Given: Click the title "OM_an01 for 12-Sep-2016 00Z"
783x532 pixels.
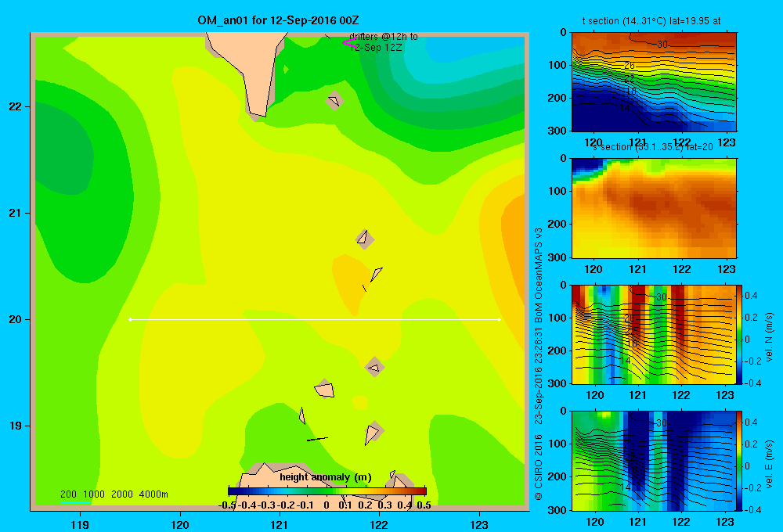Looking at the screenshot, I should [x=278, y=20].
